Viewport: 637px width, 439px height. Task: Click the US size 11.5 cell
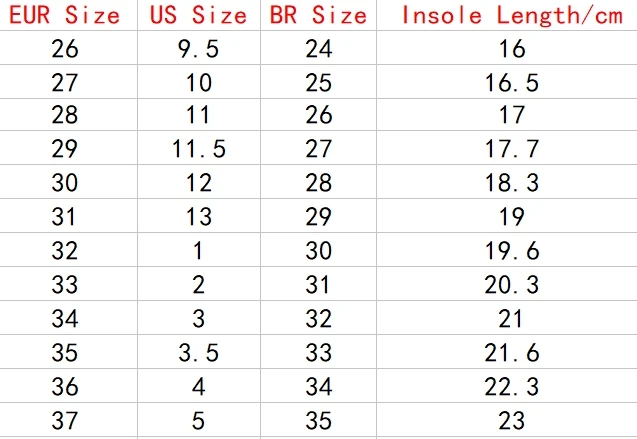click(x=199, y=148)
